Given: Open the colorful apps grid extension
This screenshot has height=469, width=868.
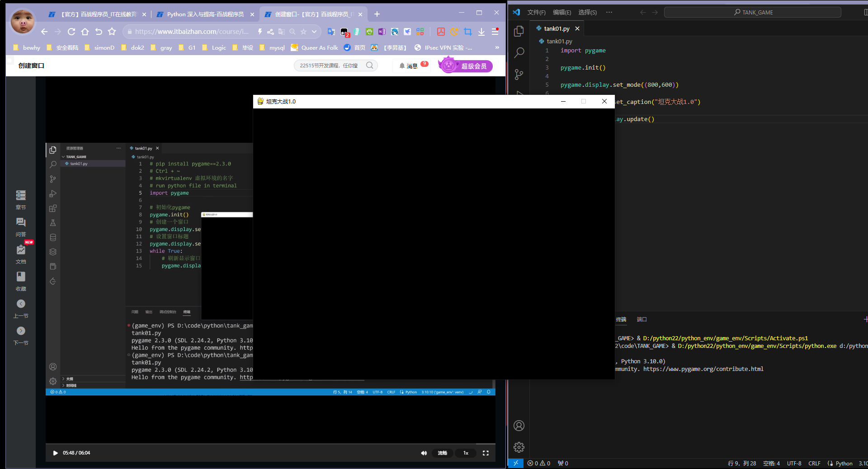Looking at the screenshot, I should 420,32.
